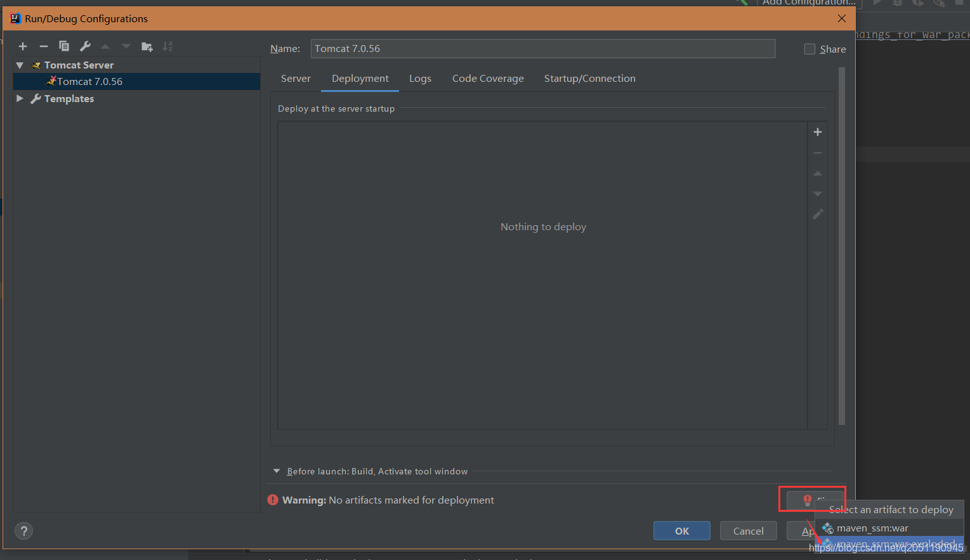Collapse the Before launch section
Viewport: 970px width, 560px height.
tap(277, 471)
